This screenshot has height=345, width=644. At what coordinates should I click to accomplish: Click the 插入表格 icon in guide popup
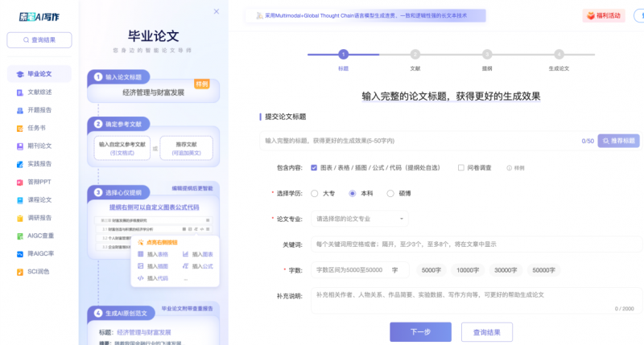[x=140, y=254]
